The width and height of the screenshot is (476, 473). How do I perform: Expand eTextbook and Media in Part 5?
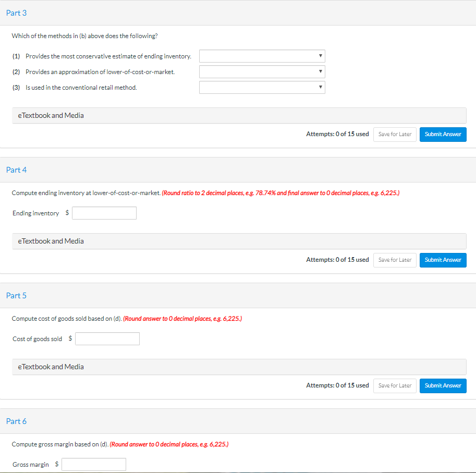pos(51,367)
